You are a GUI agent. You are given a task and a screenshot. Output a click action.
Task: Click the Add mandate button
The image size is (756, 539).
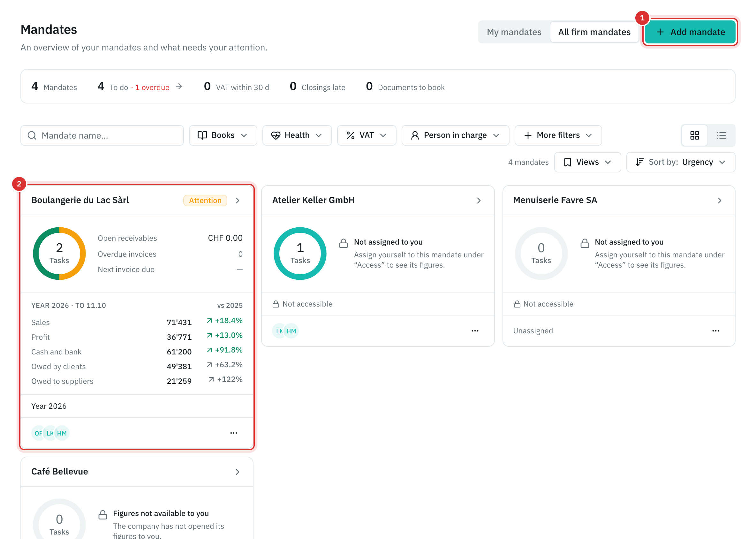coord(690,32)
